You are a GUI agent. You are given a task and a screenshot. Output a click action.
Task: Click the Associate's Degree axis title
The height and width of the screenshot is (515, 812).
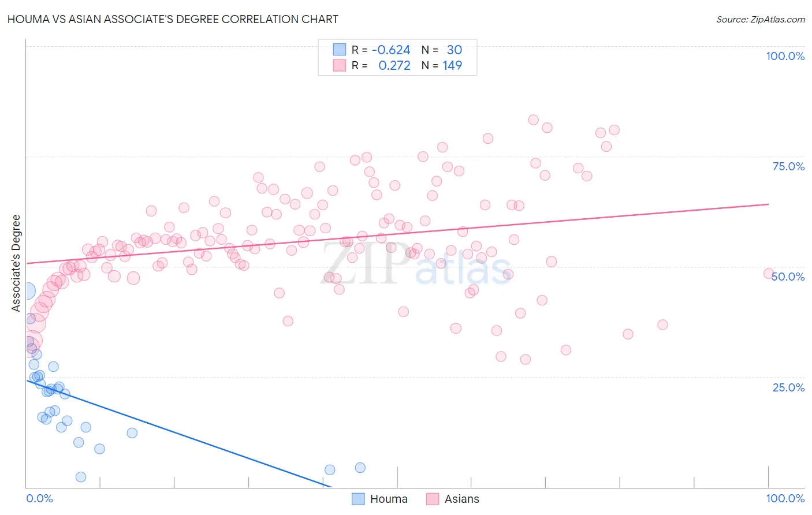16,263
